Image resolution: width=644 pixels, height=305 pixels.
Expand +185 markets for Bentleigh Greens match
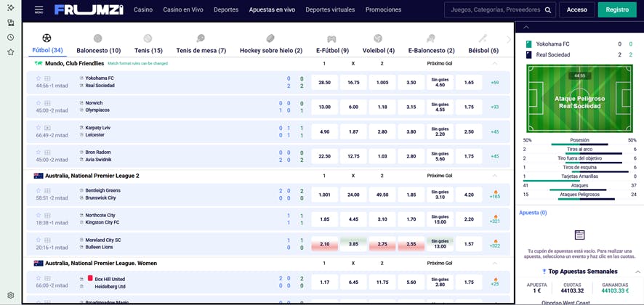(494, 195)
